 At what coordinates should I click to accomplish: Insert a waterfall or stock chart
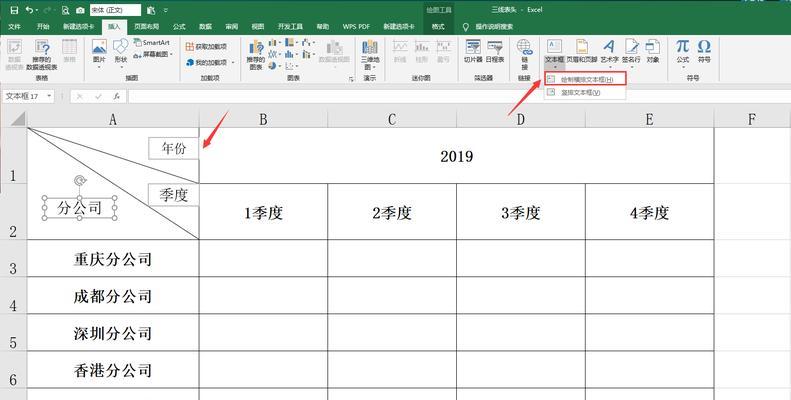(308, 42)
